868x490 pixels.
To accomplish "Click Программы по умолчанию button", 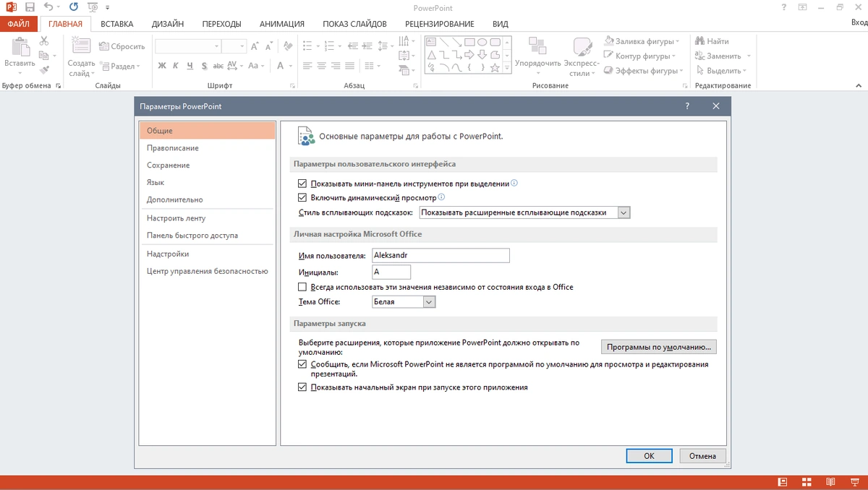I will (659, 347).
